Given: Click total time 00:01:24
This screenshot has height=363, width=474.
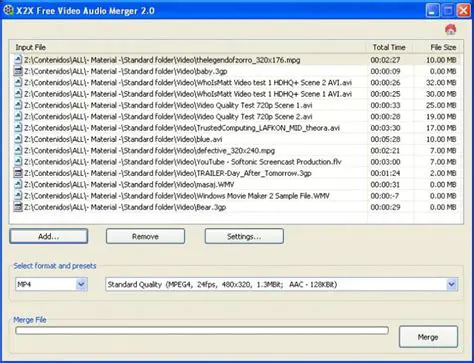Looking at the screenshot, I should tap(385, 173).
